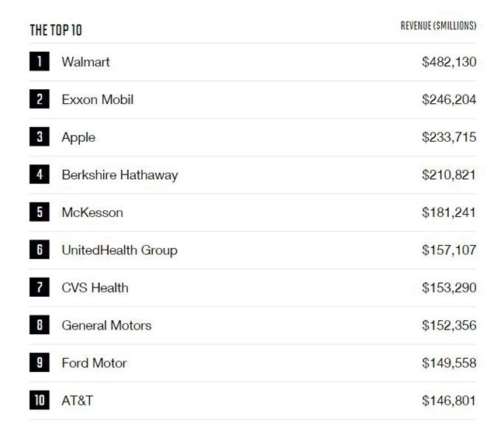Click the AT&T company name

coord(78,401)
